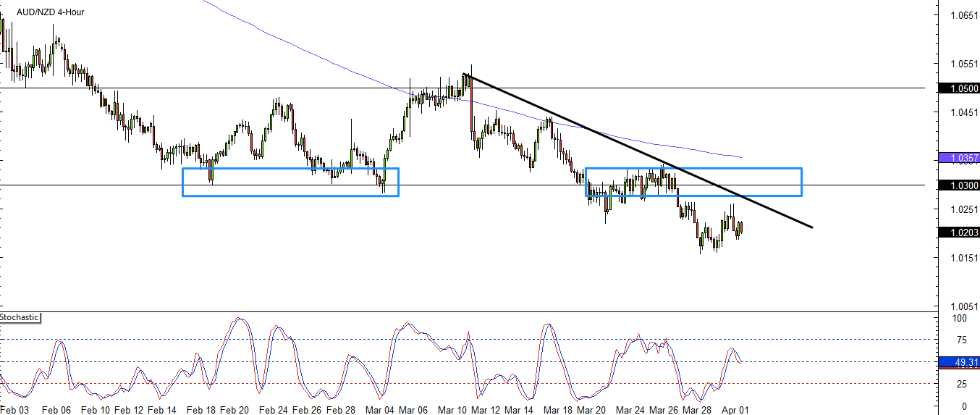Click the Mar 20 date label
980x415 pixels.
[591, 410]
